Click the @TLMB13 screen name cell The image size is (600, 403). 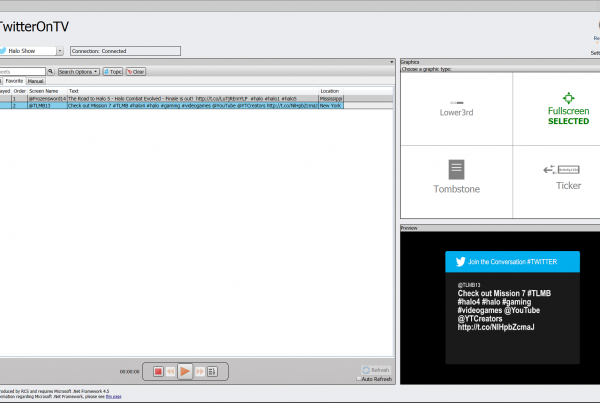pos(47,106)
